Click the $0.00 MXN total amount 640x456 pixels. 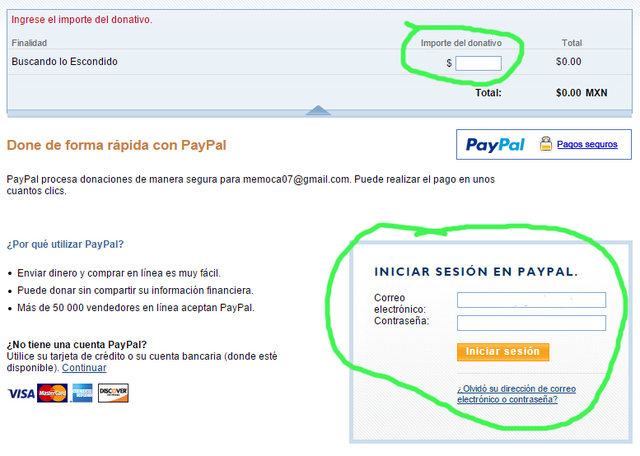tap(581, 93)
